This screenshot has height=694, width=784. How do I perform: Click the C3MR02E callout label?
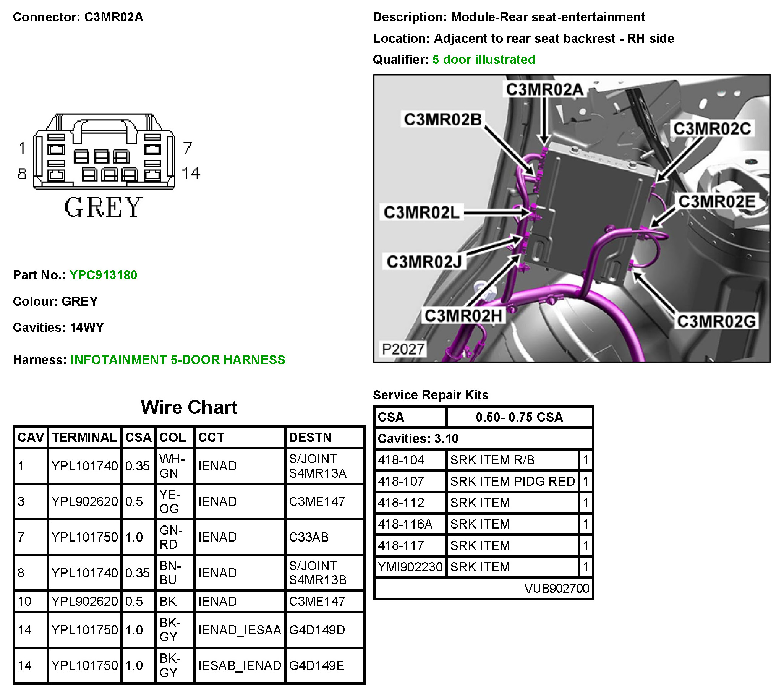(716, 201)
